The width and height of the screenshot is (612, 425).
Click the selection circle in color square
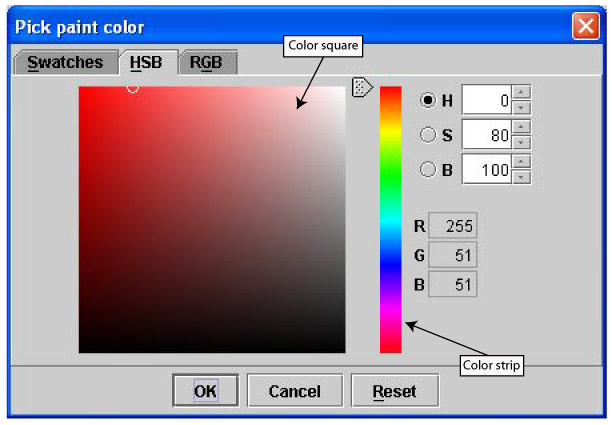click(133, 88)
